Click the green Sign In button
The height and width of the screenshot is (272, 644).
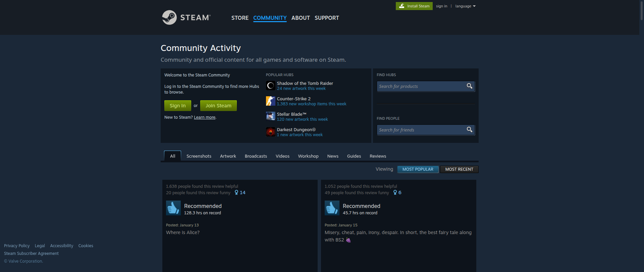(x=177, y=106)
